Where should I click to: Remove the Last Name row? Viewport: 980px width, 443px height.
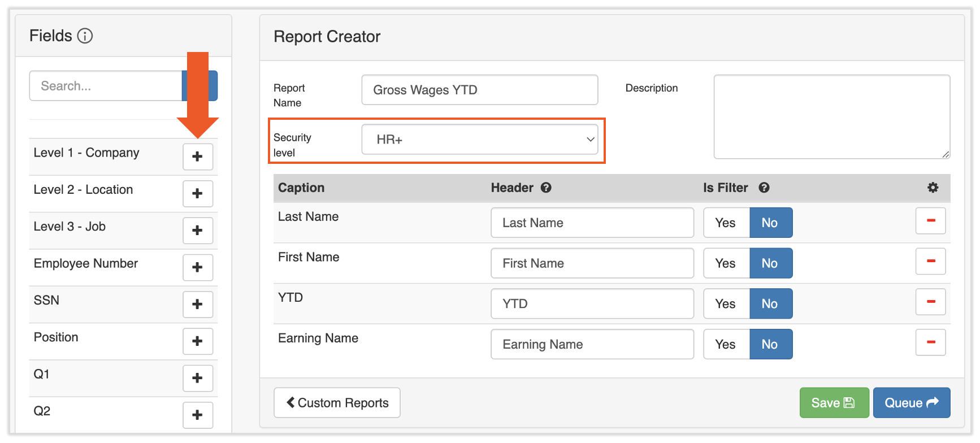(x=930, y=221)
